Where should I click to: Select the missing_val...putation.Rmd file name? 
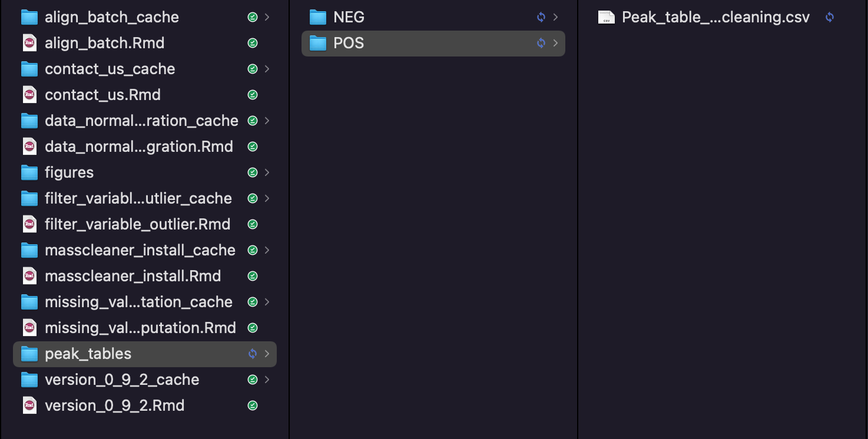click(140, 328)
